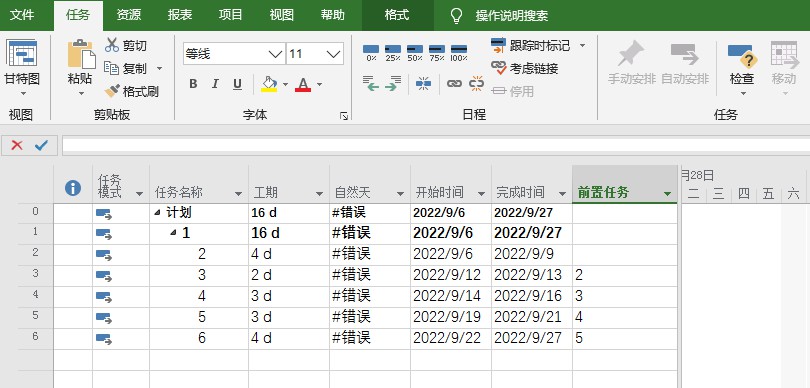Click the Inspect (检查) task button

742,62
